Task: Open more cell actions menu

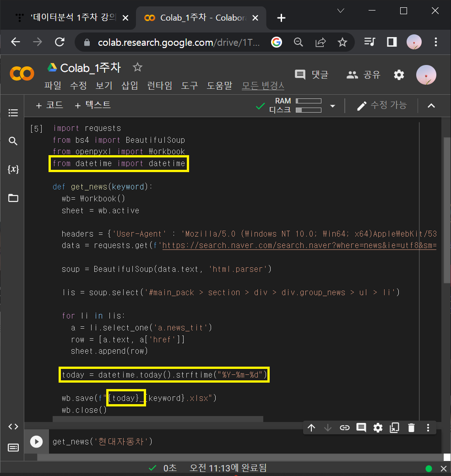Action: [x=428, y=428]
